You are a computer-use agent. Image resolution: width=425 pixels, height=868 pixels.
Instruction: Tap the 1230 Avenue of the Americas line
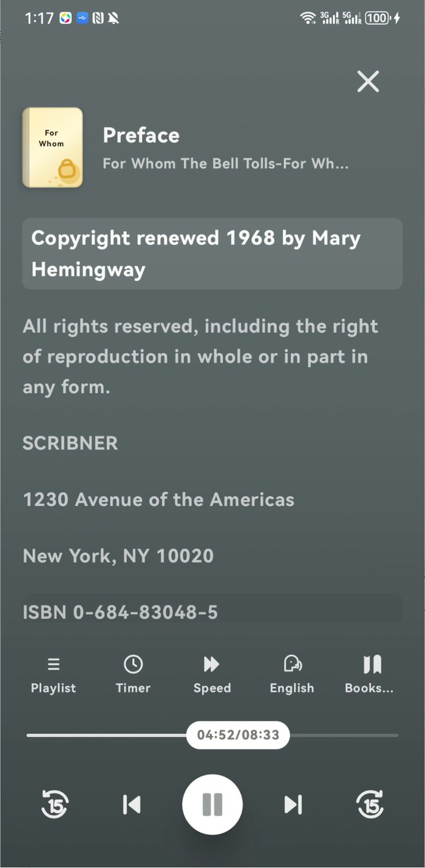[x=158, y=499]
